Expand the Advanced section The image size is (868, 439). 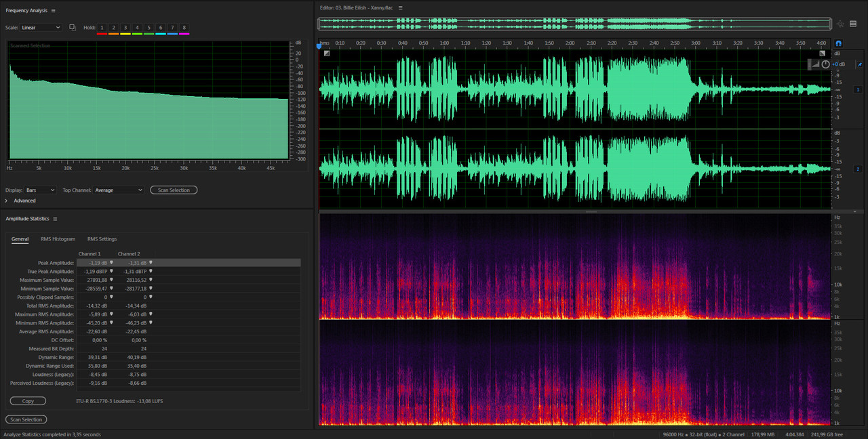click(7, 201)
